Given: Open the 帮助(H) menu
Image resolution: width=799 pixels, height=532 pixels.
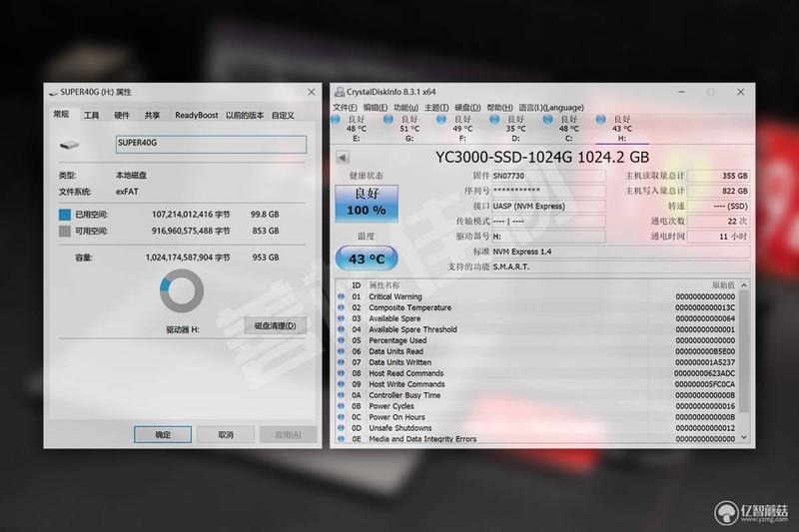Looking at the screenshot, I should (500, 108).
